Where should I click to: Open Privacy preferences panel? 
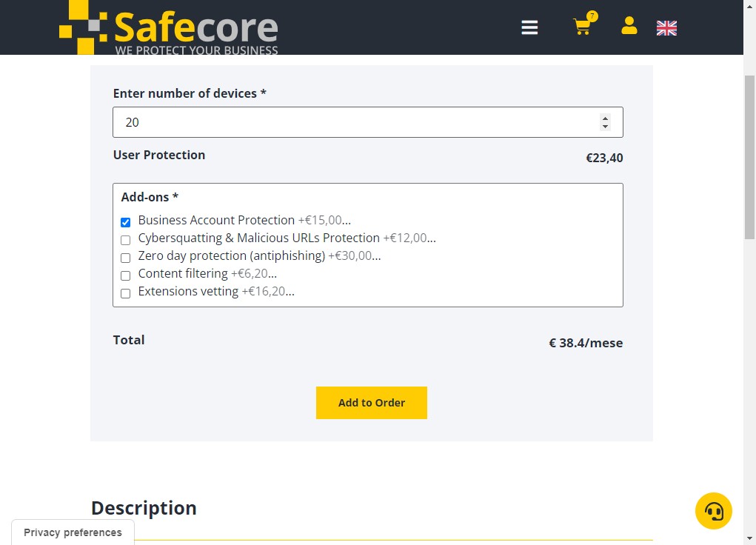(x=73, y=532)
